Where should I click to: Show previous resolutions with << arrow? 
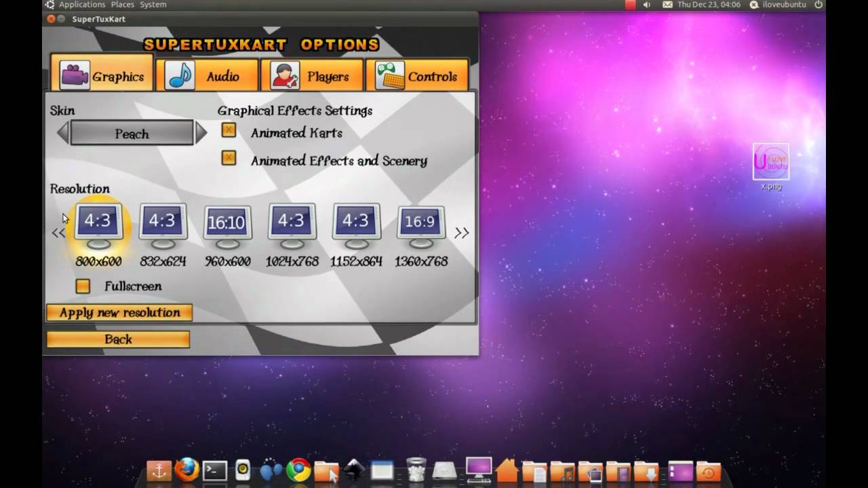pyautogui.click(x=58, y=233)
